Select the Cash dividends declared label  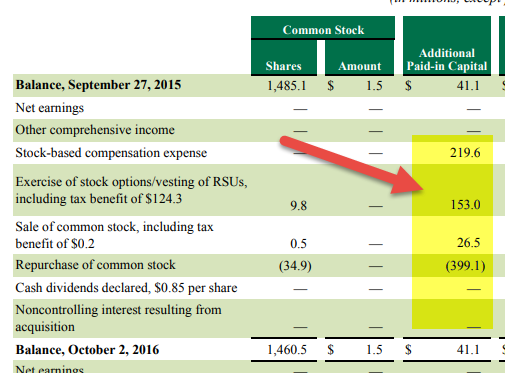click(126, 288)
